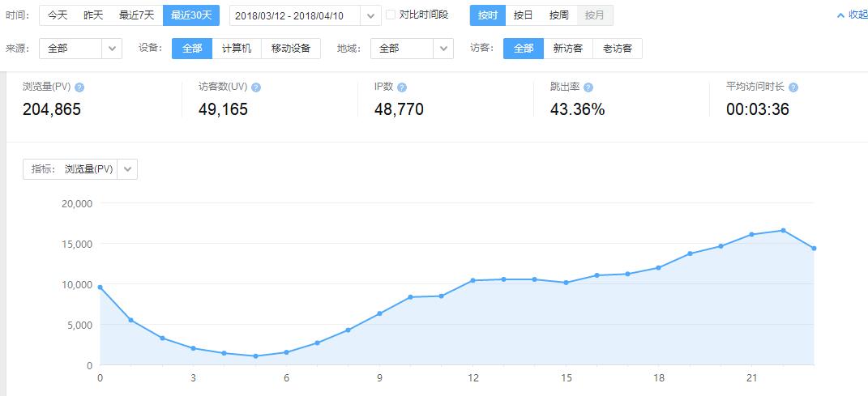Viewport: 868px width, 396px height.
Task: Filter visitors by 老访客
Action: click(618, 49)
